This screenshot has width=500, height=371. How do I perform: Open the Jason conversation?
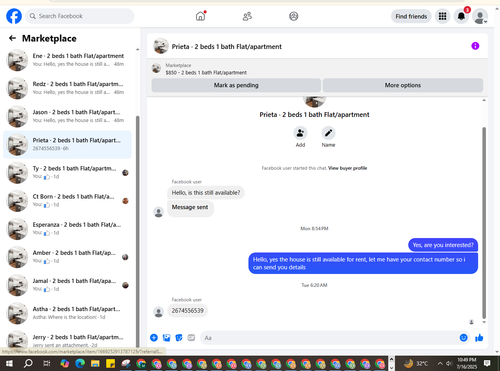coord(67,116)
